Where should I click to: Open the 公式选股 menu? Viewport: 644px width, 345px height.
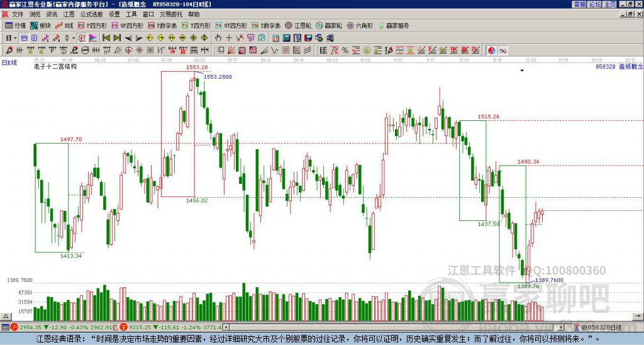tap(92, 14)
